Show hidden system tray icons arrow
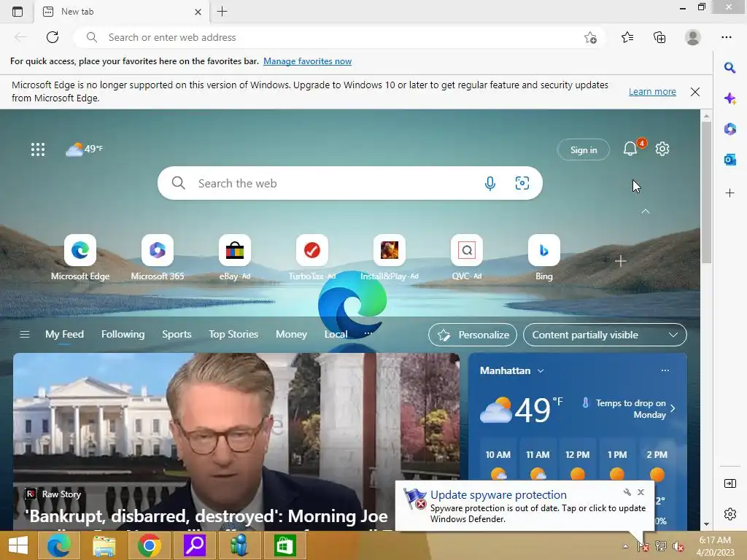 click(625, 546)
